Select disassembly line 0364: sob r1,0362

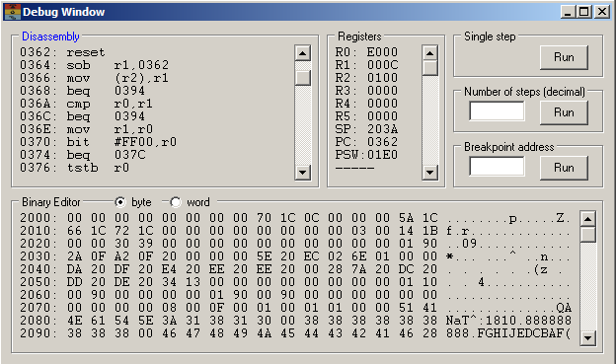pyautogui.click(x=95, y=65)
